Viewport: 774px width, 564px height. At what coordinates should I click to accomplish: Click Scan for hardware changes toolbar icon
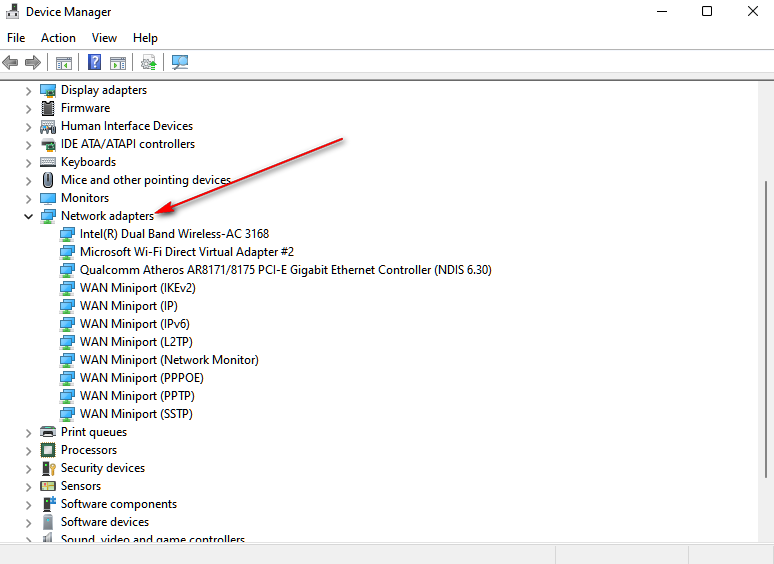pyautogui.click(x=180, y=62)
